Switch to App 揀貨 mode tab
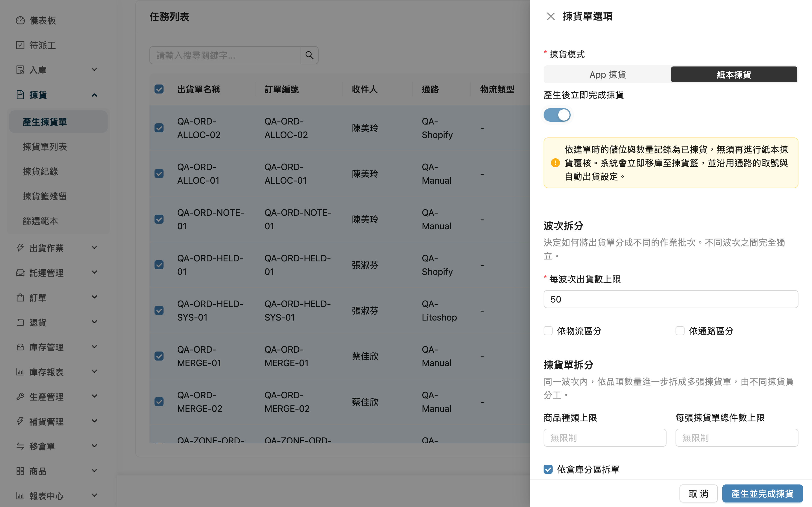812x507 pixels. (x=607, y=74)
